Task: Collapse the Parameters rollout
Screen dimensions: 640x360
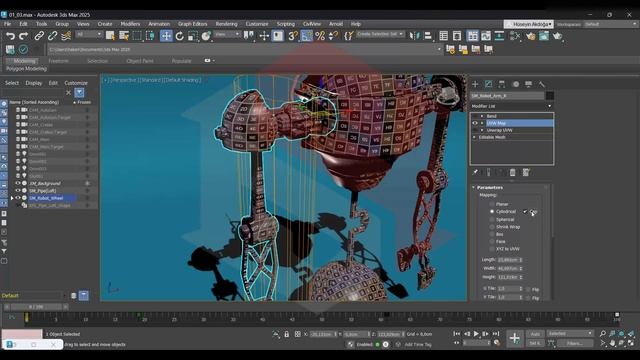Action: pos(474,187)
